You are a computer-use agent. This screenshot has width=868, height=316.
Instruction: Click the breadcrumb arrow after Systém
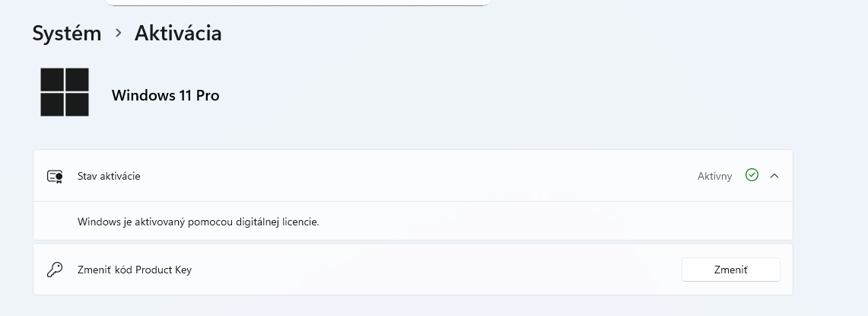click(118, 33)
